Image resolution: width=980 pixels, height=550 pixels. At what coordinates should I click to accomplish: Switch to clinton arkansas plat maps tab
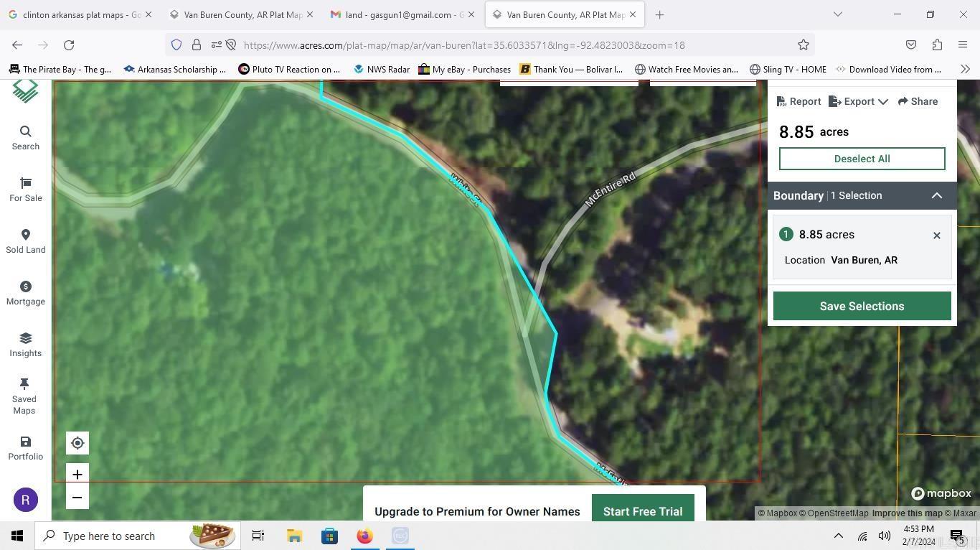coord(79,14)
